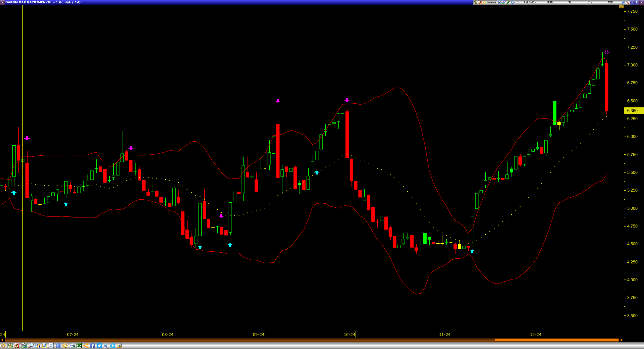
Task: Click the red money icon in title bar
Action: [480, 2]
